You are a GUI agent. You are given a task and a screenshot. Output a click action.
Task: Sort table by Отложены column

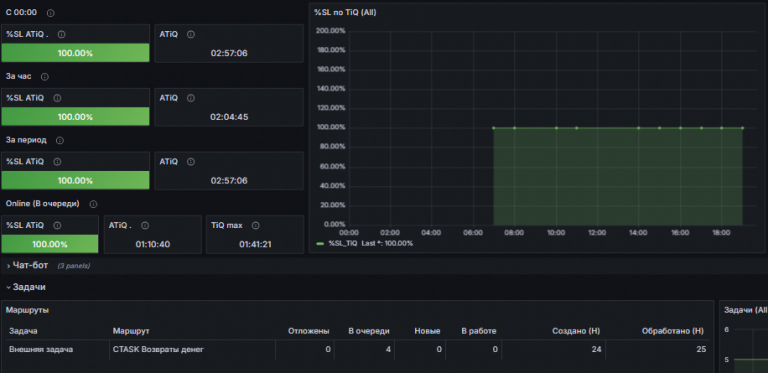click(x=309, y=331)
